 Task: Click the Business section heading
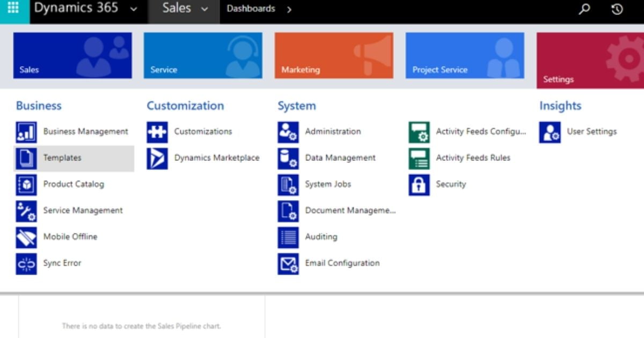[x=39, y=106]
